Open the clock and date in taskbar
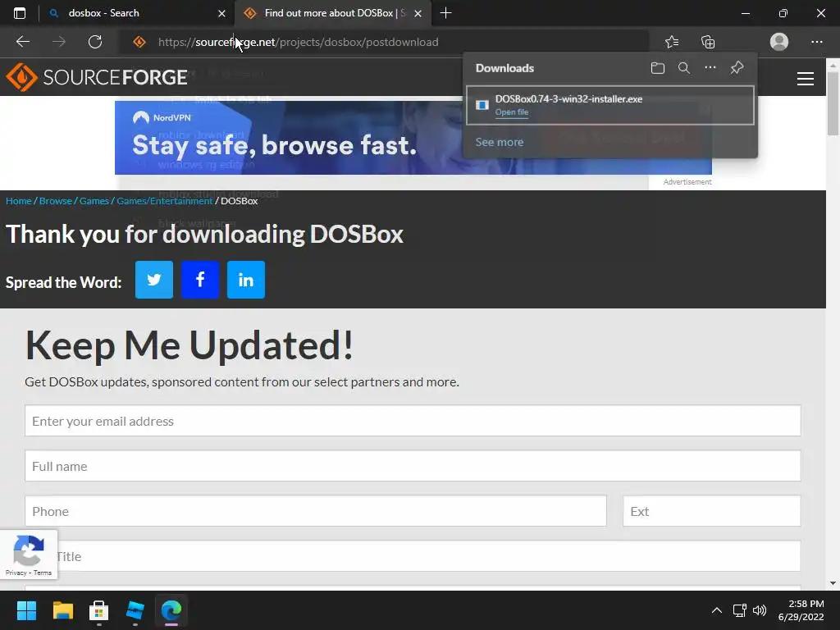 pos(801,610)
